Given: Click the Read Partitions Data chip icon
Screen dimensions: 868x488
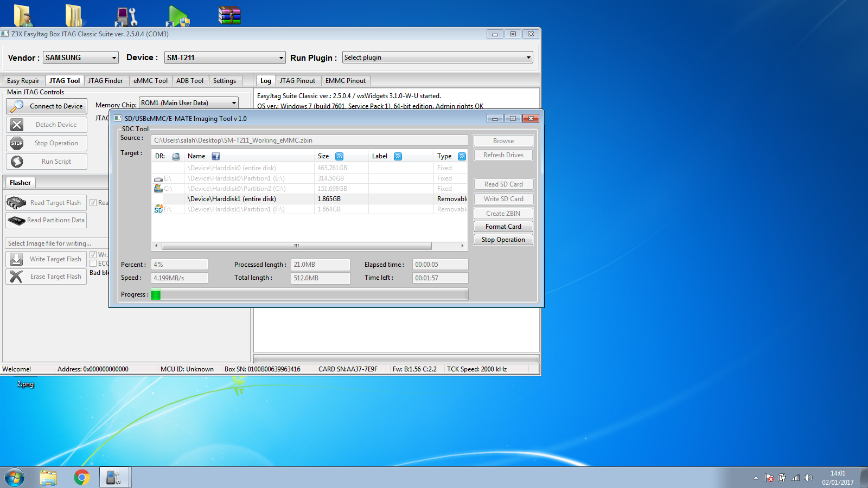Looking at the screenshot, I should pyautogui.click(x=16, y=220).
